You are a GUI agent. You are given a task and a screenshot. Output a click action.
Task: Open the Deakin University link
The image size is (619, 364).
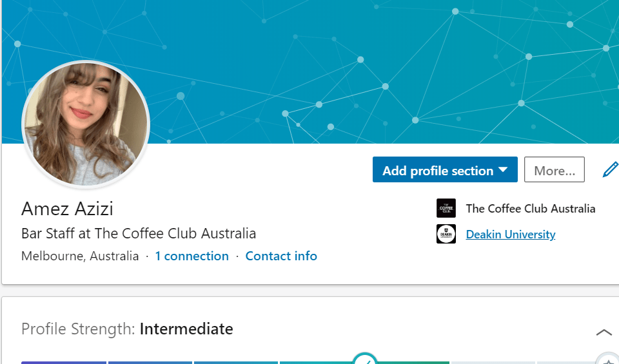coord(510,235)
